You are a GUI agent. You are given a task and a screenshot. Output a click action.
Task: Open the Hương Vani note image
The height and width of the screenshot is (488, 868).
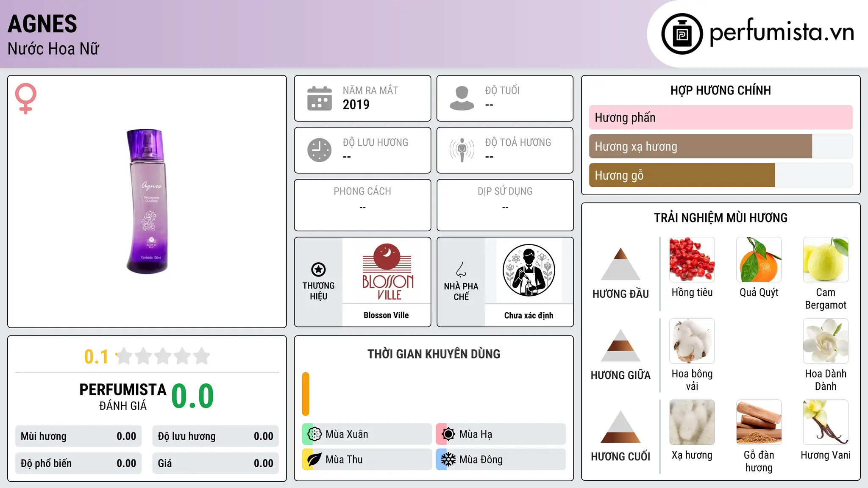(826, 422)
